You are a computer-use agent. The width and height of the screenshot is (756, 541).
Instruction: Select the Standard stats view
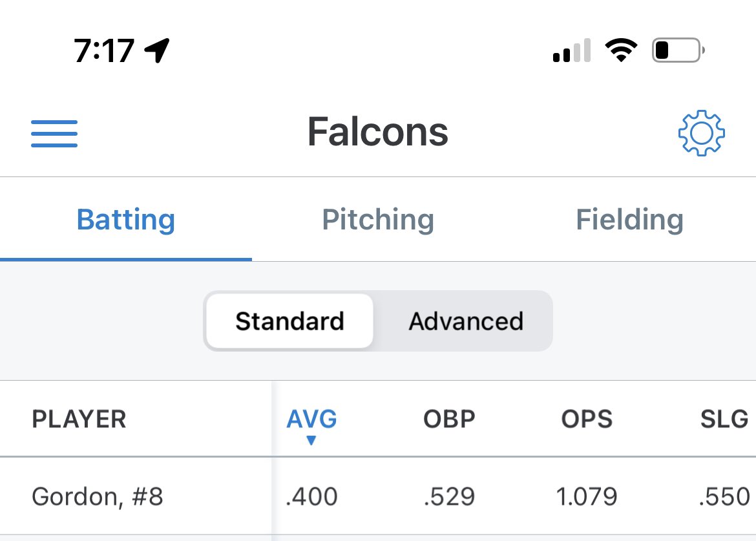[289, 321]
